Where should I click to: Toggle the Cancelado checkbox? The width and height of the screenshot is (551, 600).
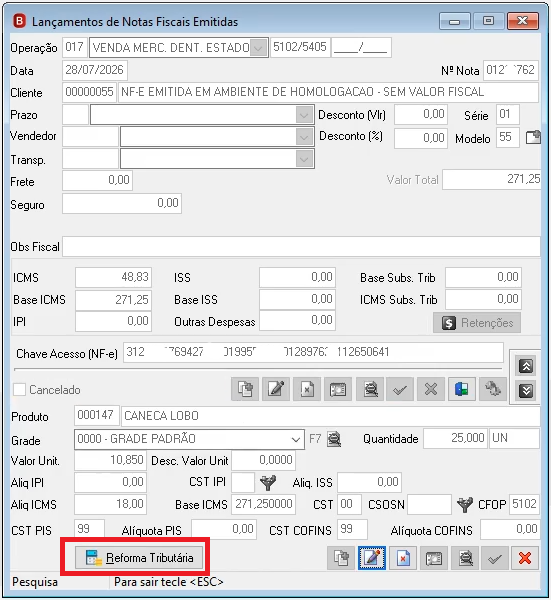[20, 390]
